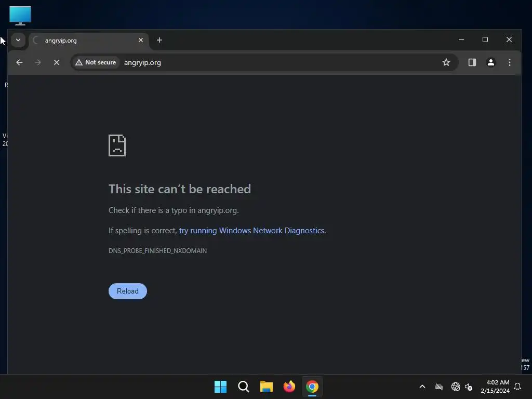532x399 pixels.
Task: Bookmark this page with the star icon
Action: [446, 62]
